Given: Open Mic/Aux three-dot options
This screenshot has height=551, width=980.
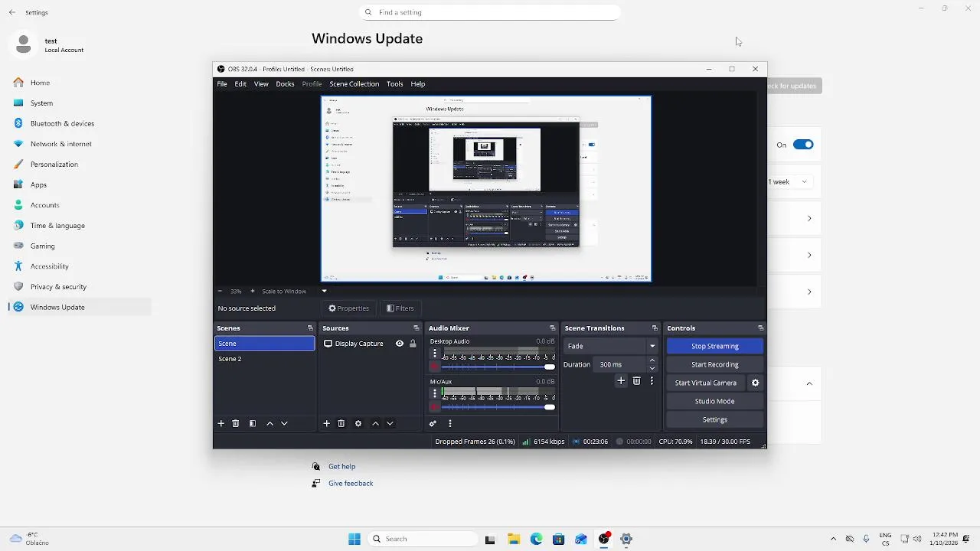Looking at the screenshot, I should click(x=435, y=393).
